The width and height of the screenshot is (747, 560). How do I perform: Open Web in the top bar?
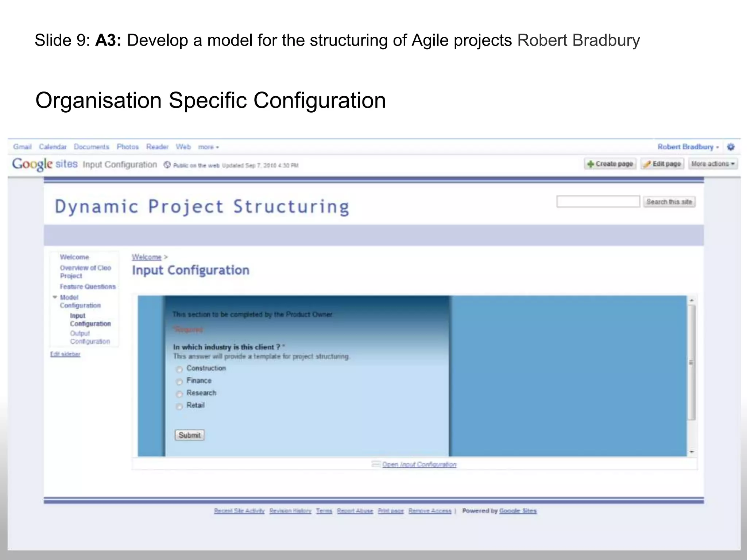point(183,147)
